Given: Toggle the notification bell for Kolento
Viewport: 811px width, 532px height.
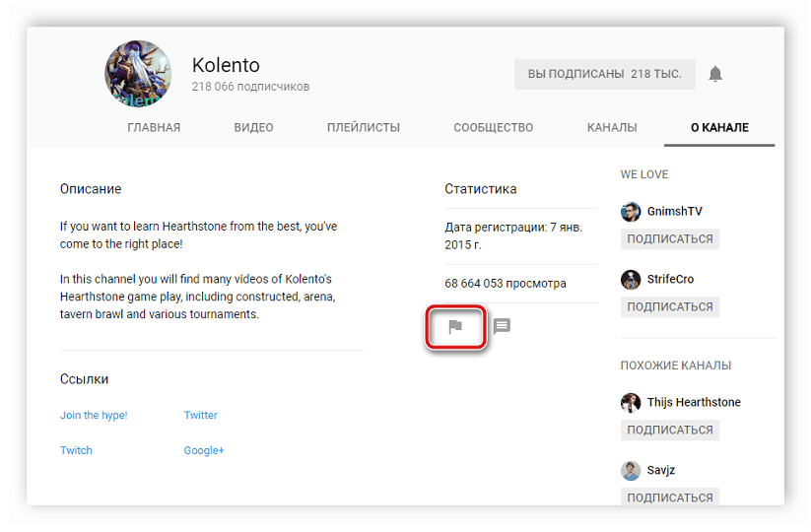Looking at the screenshot, I should (715, 74).
